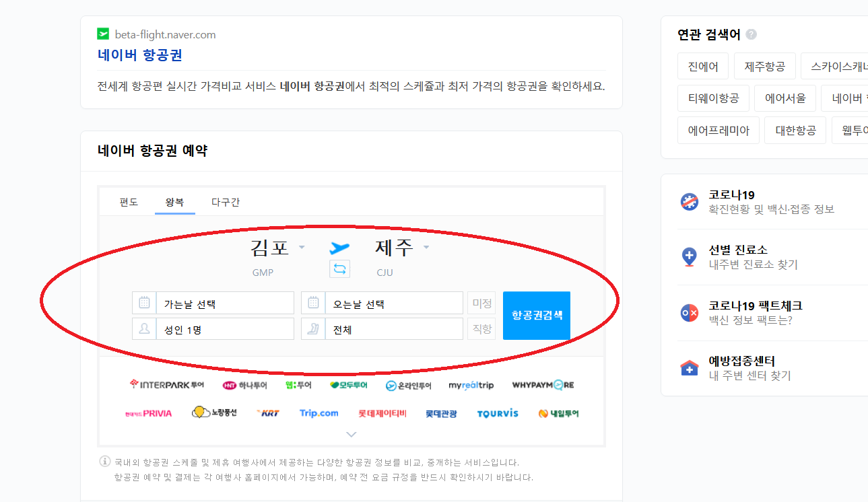868x502 pixels.
Task: Open the 롯데제이티비 partner logo
Action: coord(382,413)
